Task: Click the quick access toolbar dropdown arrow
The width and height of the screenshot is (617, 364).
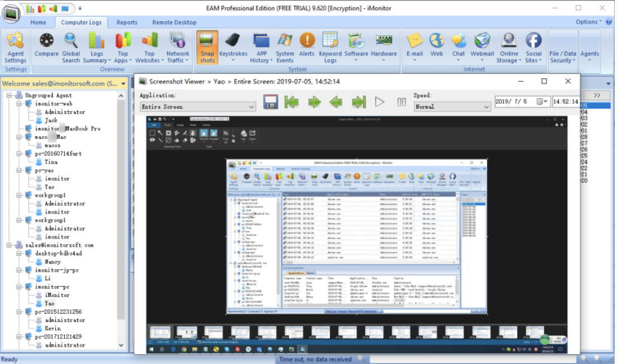Action: 80,8
